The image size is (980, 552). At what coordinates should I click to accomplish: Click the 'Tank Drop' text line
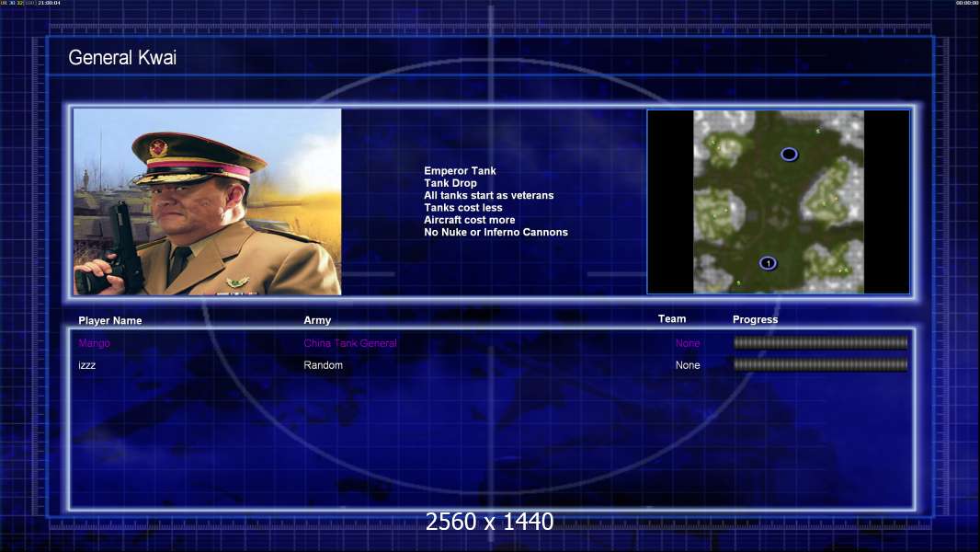click(450, 183)
